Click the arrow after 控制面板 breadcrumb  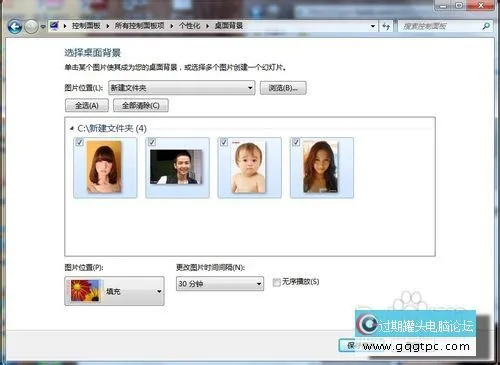coord(108,26)
